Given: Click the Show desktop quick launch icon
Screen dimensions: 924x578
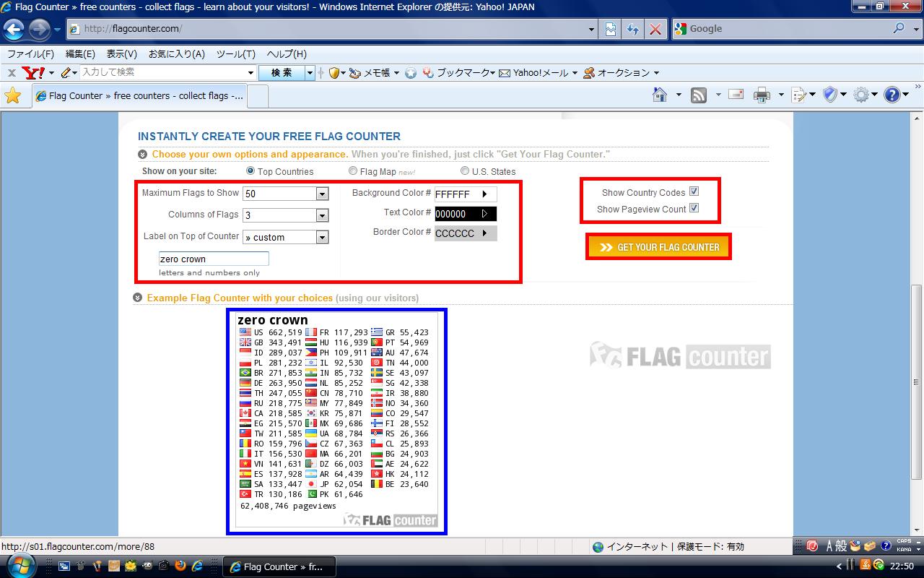Looking at the screenshot, I should coord(64,566).
